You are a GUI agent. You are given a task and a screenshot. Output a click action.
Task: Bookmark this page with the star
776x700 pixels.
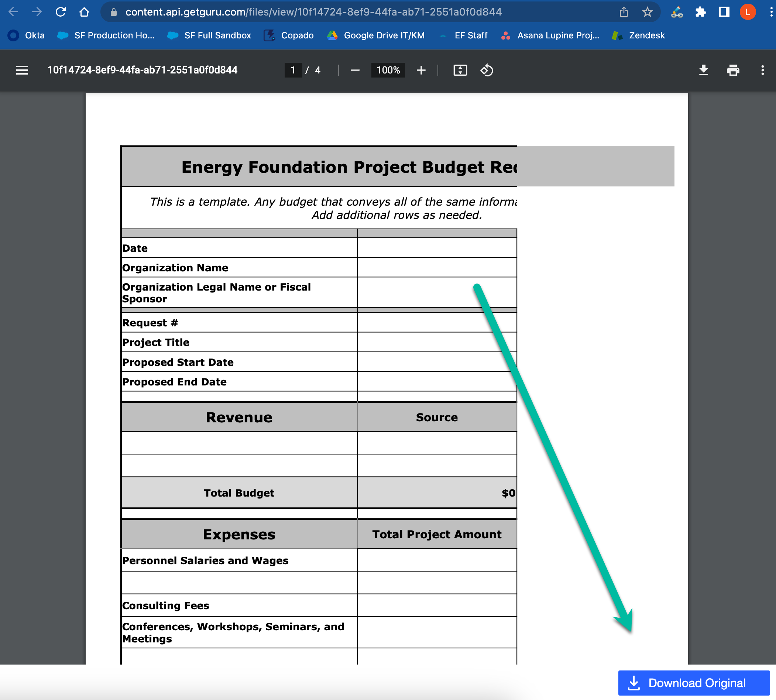click(x=647, y=12)
